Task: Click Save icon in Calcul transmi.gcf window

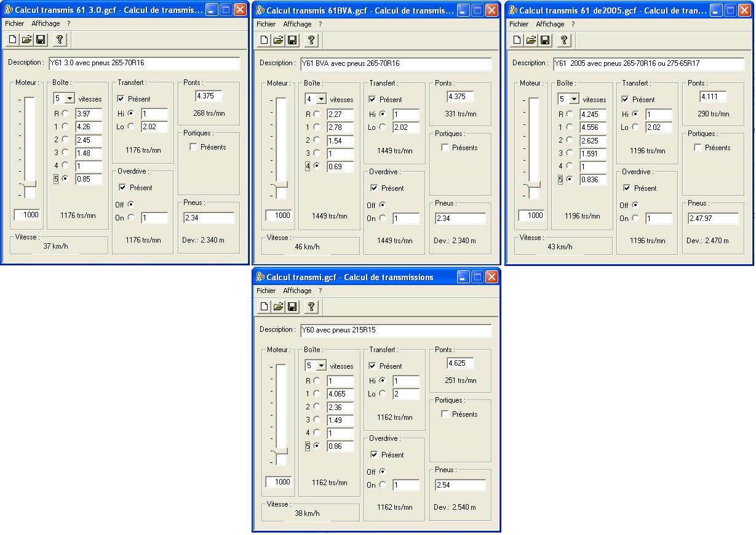Action: (292, 307)
